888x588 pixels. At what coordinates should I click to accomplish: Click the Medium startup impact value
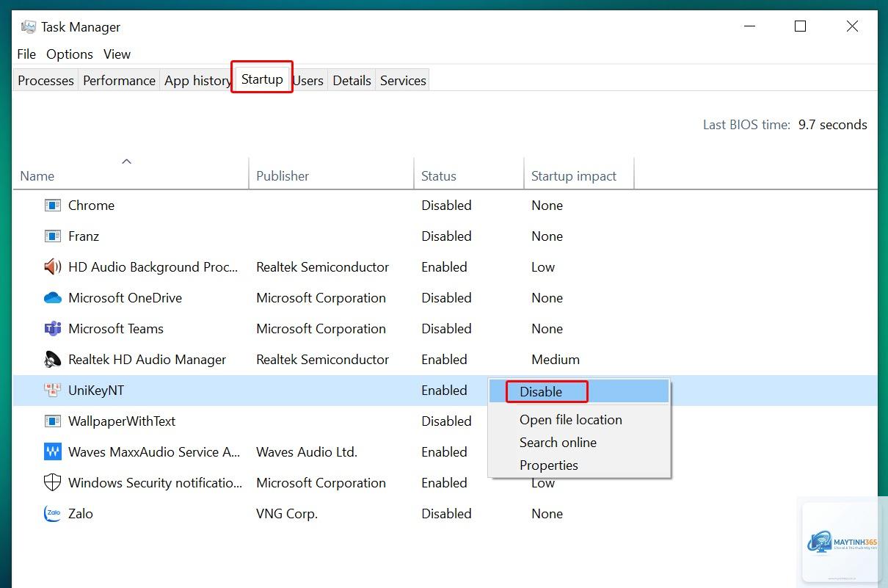[x=556, y=360]
